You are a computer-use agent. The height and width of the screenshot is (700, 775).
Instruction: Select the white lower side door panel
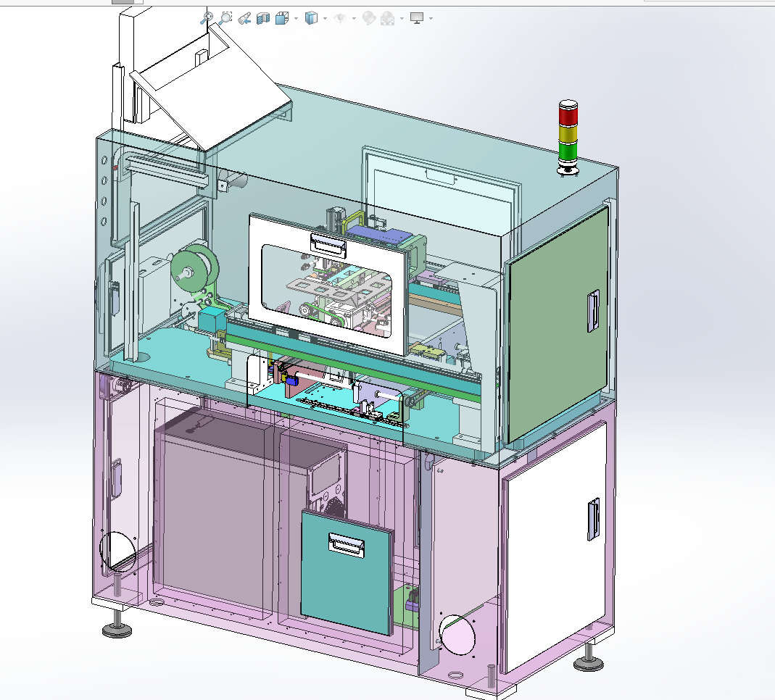[x=555, y=546]
